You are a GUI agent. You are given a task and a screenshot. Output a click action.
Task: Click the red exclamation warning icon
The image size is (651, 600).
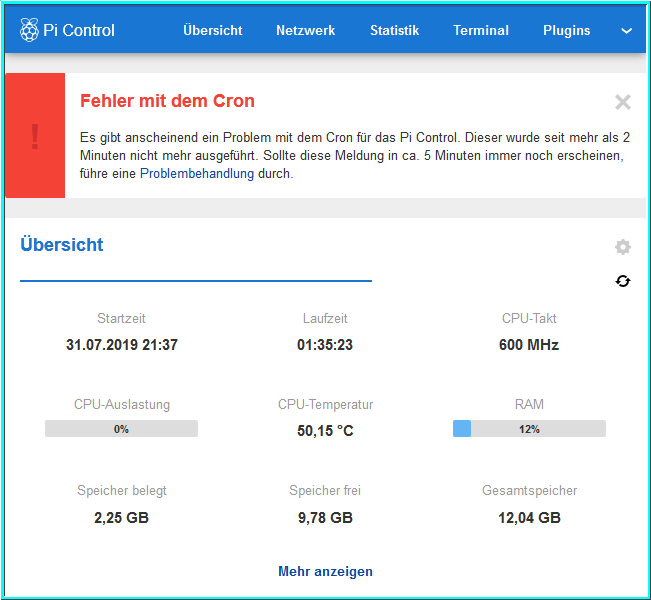click(x=35, y=136)
